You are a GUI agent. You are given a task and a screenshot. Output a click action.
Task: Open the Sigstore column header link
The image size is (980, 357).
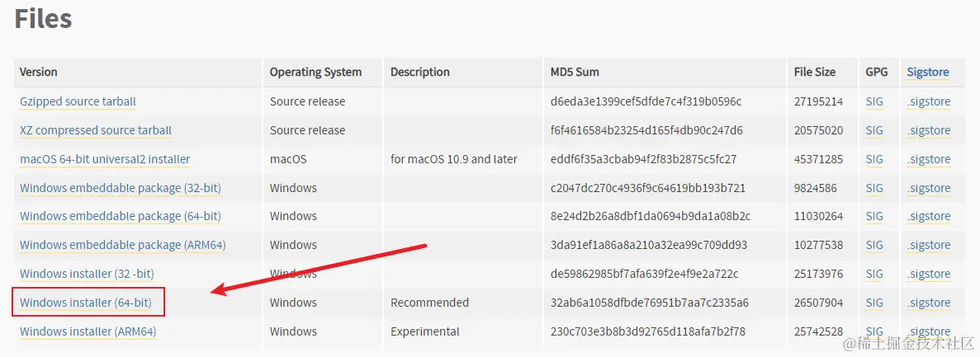tap(927, 72)
